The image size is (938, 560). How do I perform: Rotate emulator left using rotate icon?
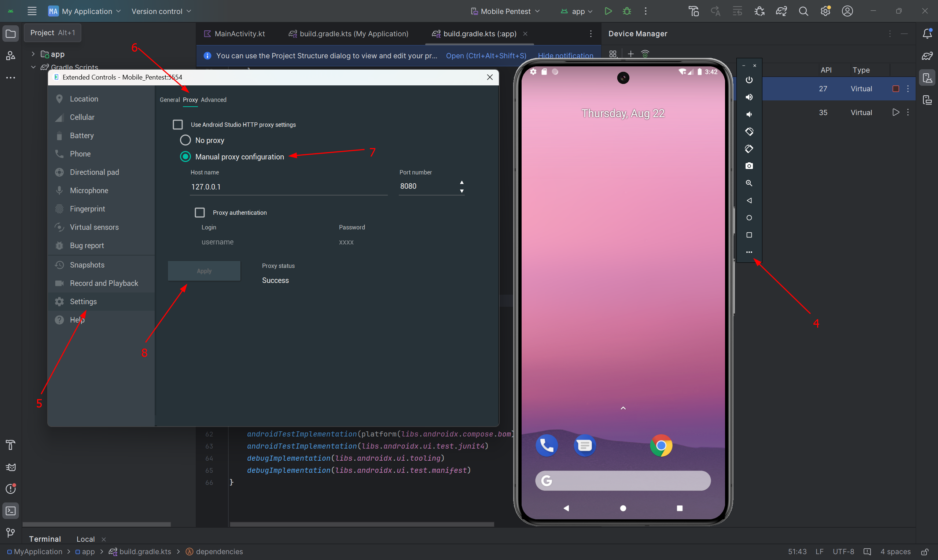point(749,132)
